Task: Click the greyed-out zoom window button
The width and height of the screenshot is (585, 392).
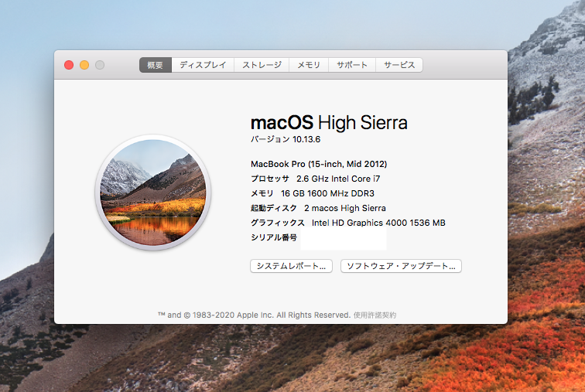Action: click(100, 65)
